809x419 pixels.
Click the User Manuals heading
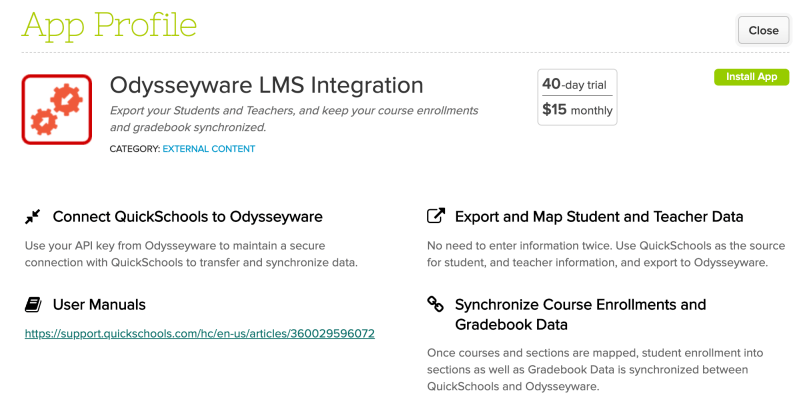click(x=99, y=304)
